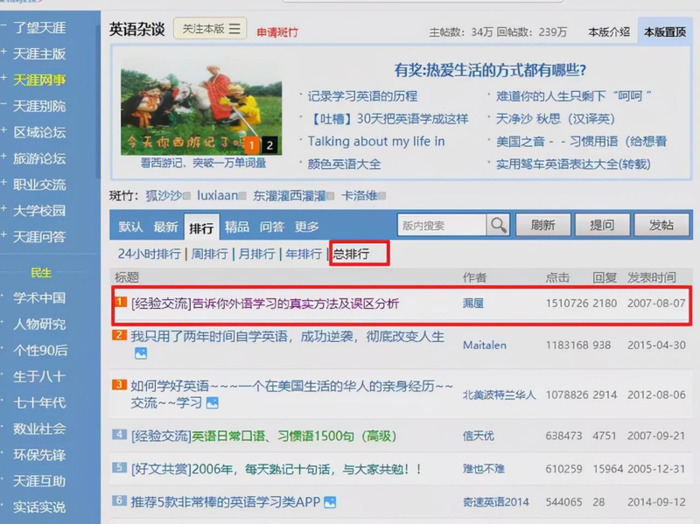Open moderator luxiaan profile
Image resolution: width=700 pixels, height=524 pixels.
click(x=217, y=195)
